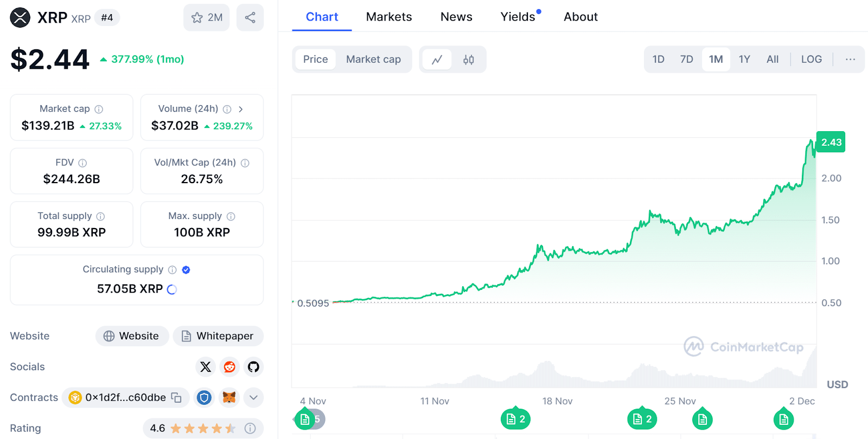Click the MetaMask fox icon
The image size is (868, 439).
pos(229,398)
